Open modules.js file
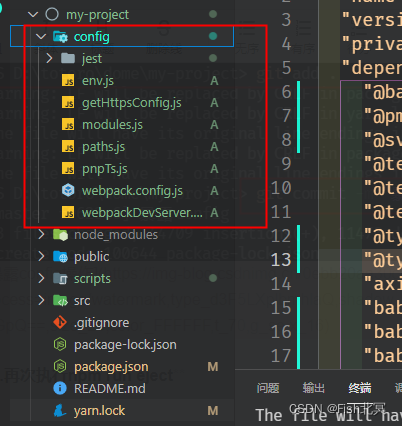 tap(112, 125)
